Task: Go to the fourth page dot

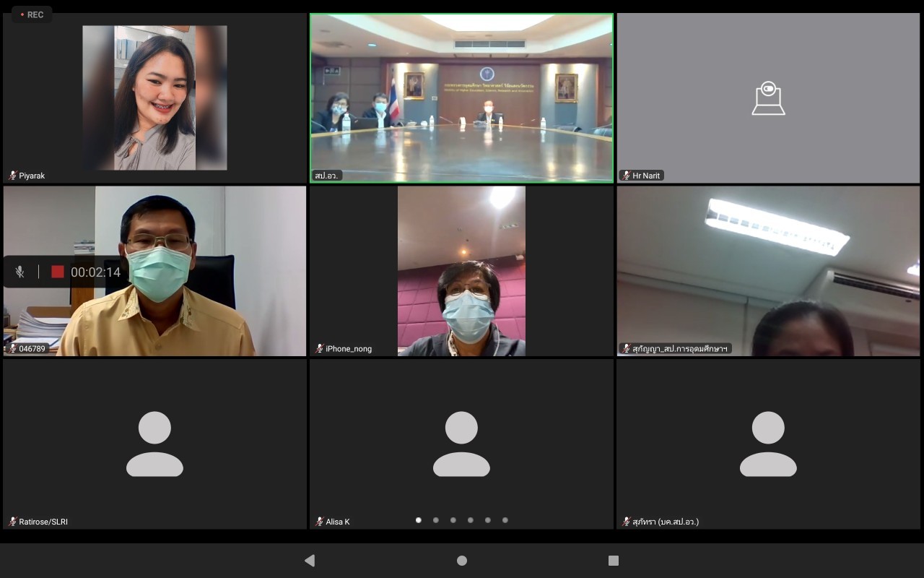Action: [471, 520]
